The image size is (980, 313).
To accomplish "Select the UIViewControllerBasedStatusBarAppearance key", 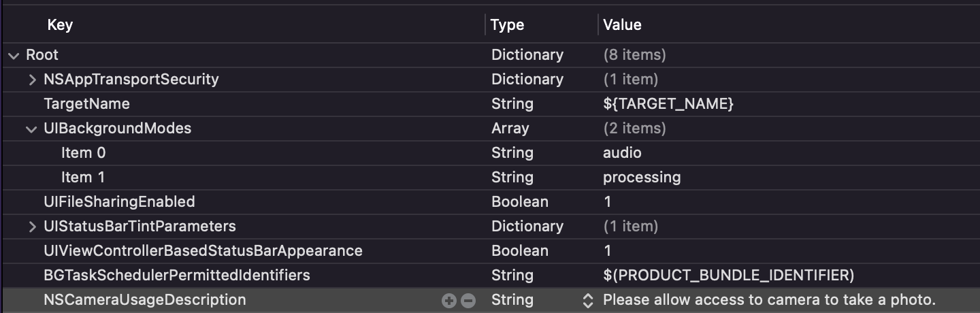I will pyautogui.click(x=203, y=251).
